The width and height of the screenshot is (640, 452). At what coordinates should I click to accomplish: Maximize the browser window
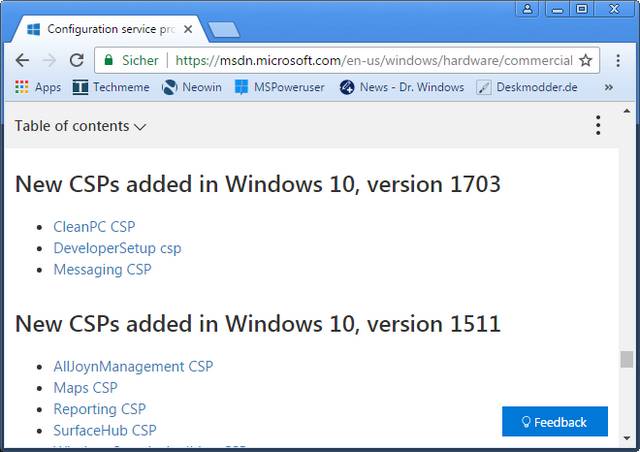click(582, 9)
